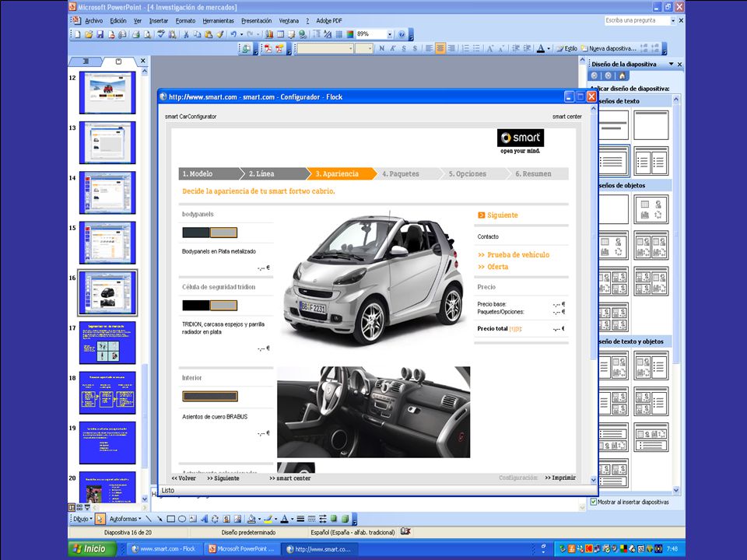Viewport: 747px width, 560px height.
Task: Expand the font color dropdown arrow
Action: coord(549,48)
